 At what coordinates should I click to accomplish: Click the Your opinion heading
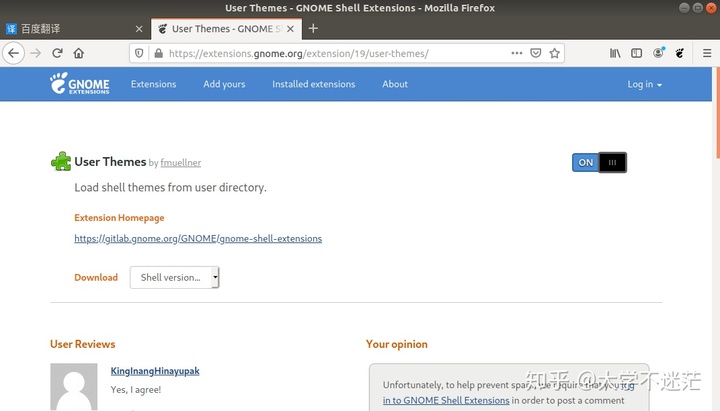click(x=397, y=344)
